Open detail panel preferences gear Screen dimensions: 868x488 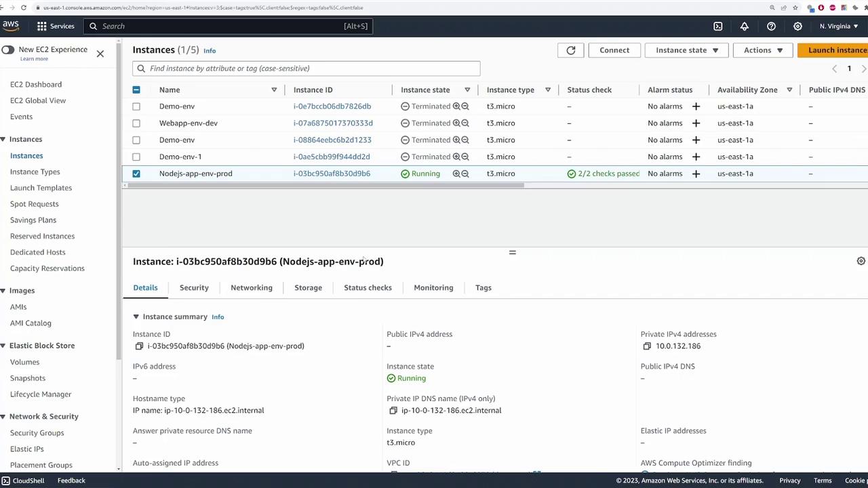(861, 261)
